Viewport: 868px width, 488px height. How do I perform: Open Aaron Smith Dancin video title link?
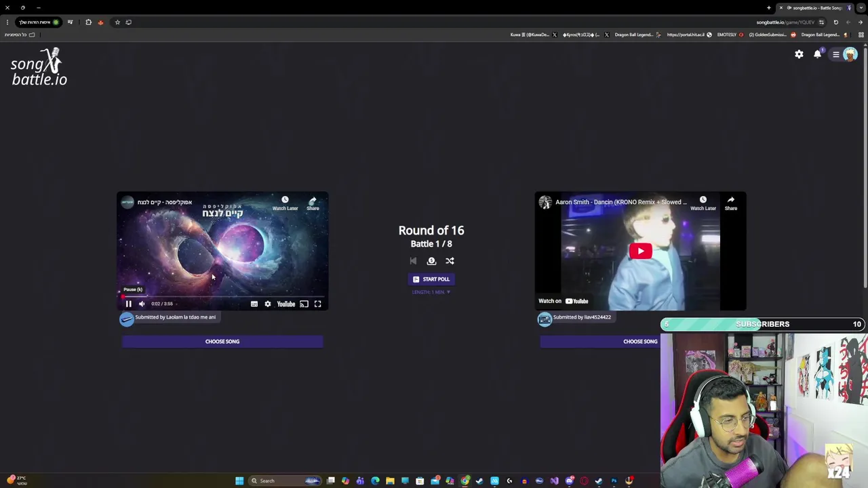click(x=621, y=202)
